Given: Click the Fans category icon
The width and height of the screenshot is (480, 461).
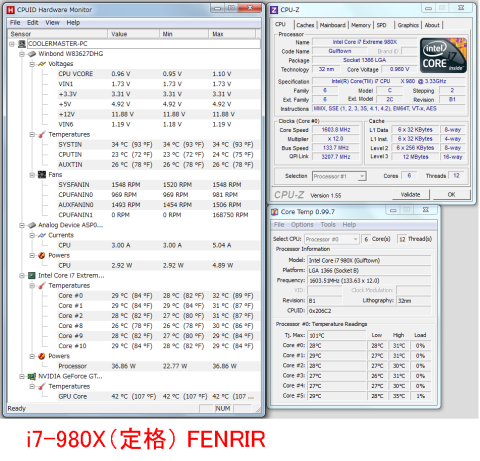Looking at the screenshot, I should point(42,174).
